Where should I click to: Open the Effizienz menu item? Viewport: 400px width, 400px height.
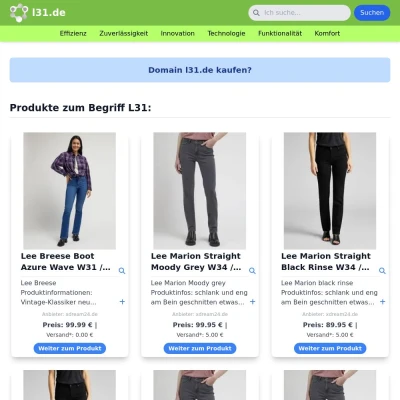tap(73, 33)
